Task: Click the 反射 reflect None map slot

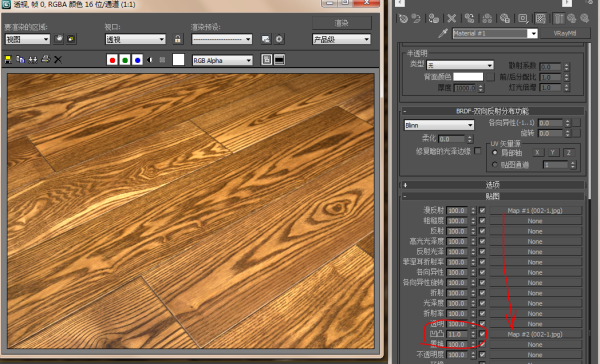Action: coord(535,231)
